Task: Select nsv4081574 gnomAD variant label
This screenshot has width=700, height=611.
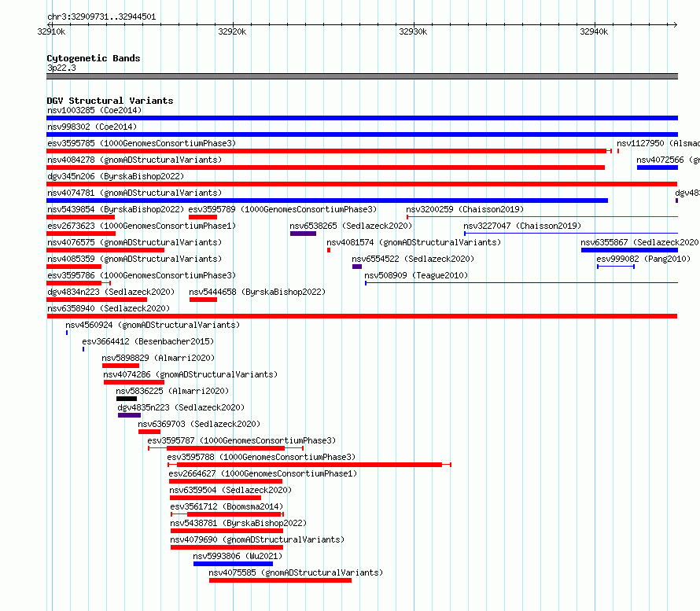Action: (x=414, y=242)
